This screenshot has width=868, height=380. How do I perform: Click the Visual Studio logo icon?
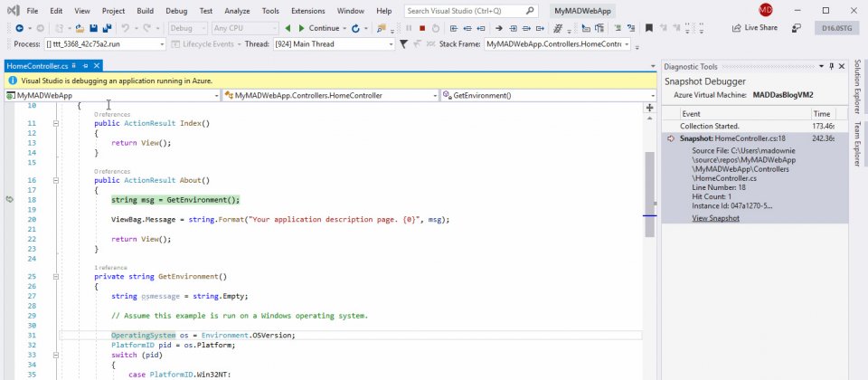point(12,11)
